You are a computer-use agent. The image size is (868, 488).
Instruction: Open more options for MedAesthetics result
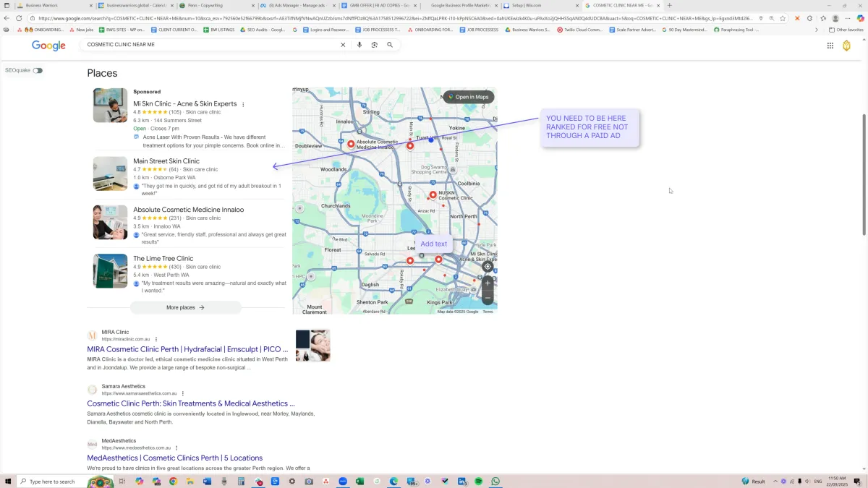(x=176, y=448)
